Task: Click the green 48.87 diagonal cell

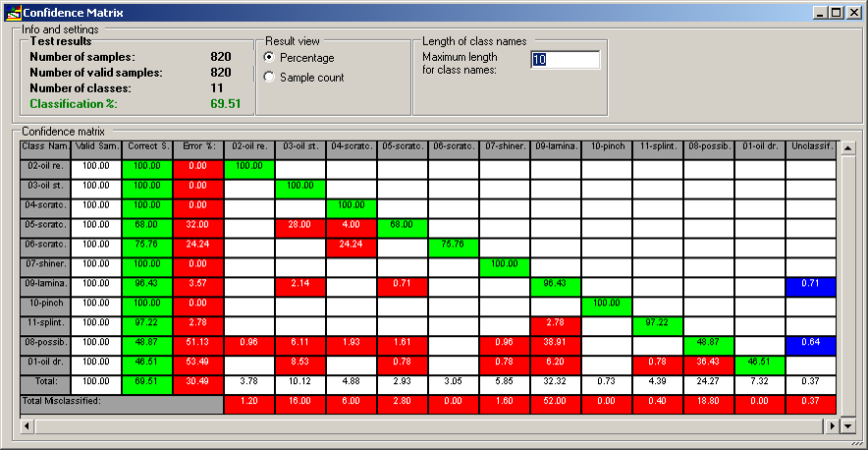Action: point(709,346)
